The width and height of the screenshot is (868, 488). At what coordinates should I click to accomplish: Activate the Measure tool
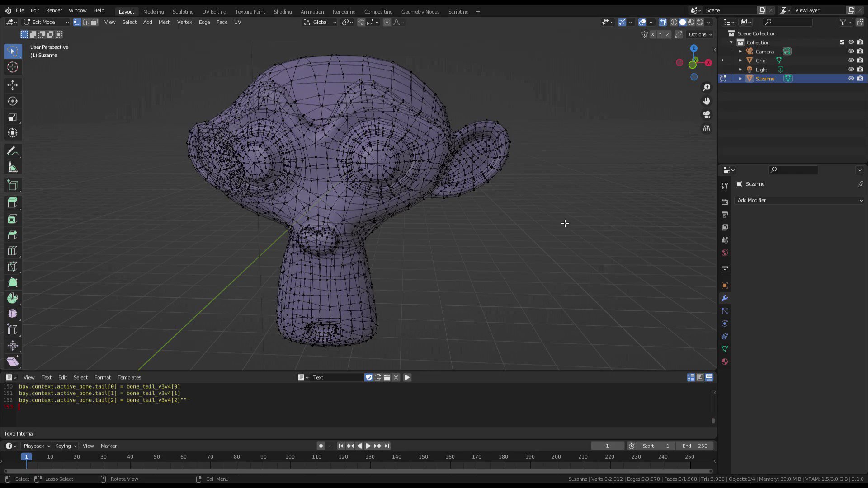pos(13,168)
